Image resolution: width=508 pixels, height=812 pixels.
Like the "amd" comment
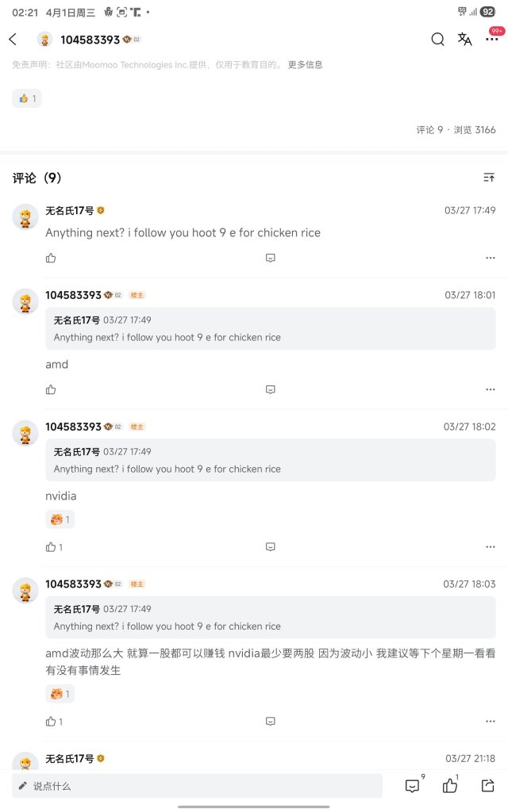click(x=51, y=389)
